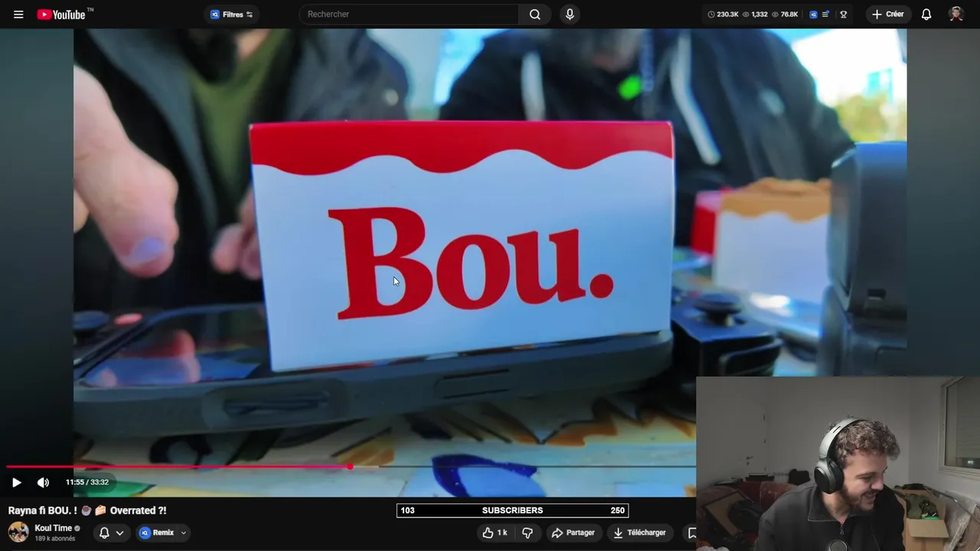Viewport: 980px width, 551px height.
Task: Click the Bou. box in the video
Action: 462,245
